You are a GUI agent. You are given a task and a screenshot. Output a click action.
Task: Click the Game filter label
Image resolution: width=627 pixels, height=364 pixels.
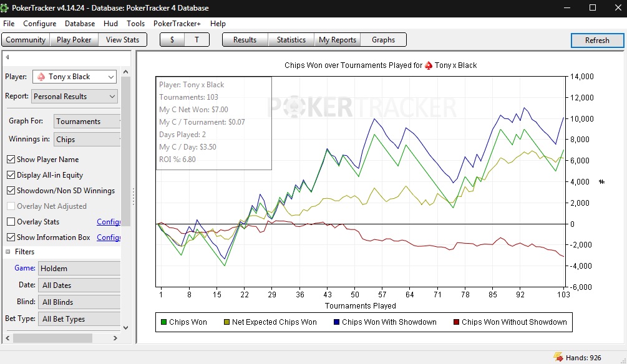[25, 268]
